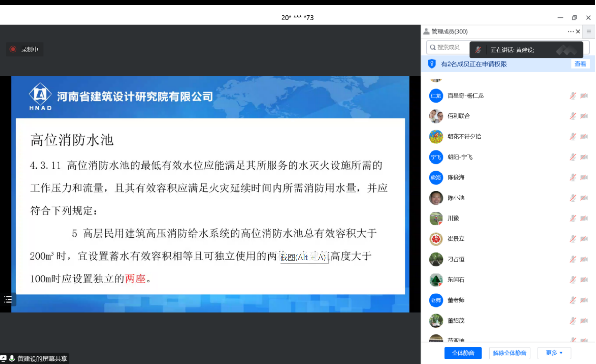This screenshot has height=364, width=596.
Task: Click camera icon for 东闲石
Action: (x=584, y=280)
